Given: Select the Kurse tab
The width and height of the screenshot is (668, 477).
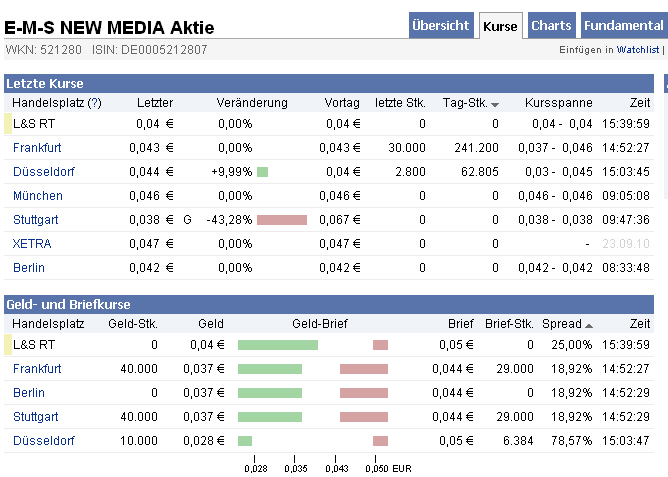Looking at the screenshot, I should coord(500,26).
